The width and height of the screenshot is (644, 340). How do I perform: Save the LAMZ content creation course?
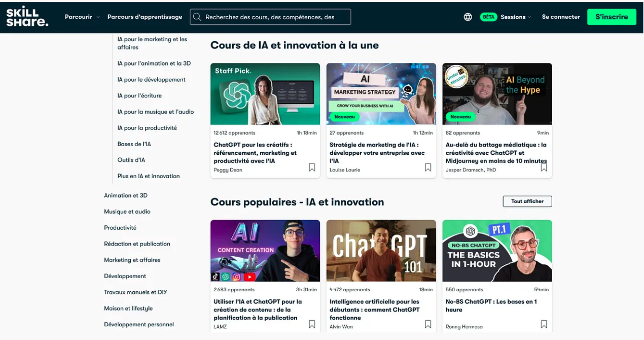(x=312, y=324)
